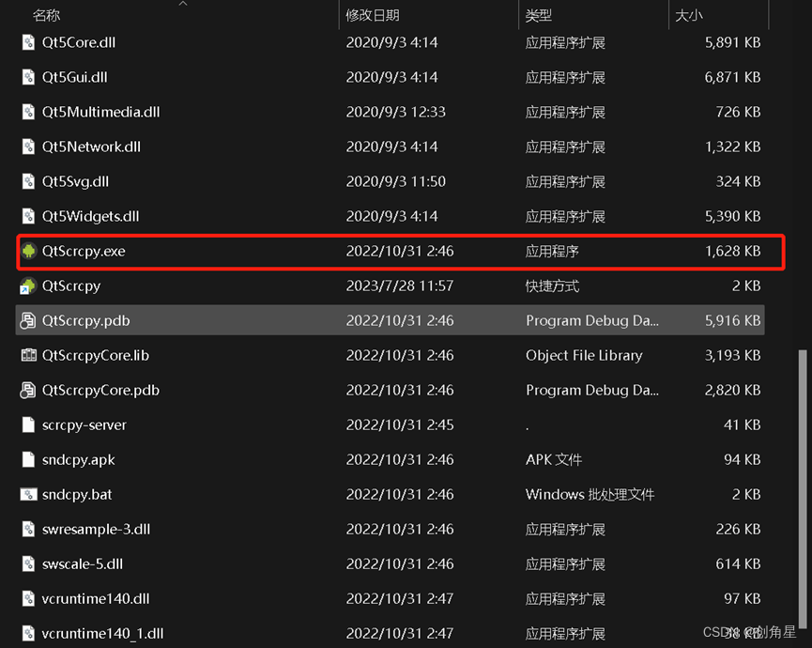Select the file name sndcpy.apk

point(78,460)
